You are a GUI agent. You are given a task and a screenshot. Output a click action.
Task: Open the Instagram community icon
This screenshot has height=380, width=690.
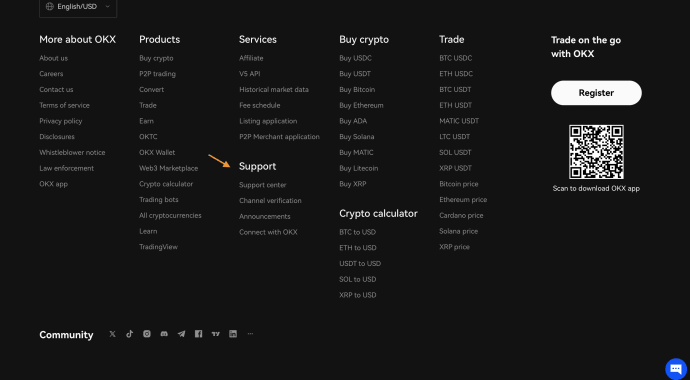point(147,334)
